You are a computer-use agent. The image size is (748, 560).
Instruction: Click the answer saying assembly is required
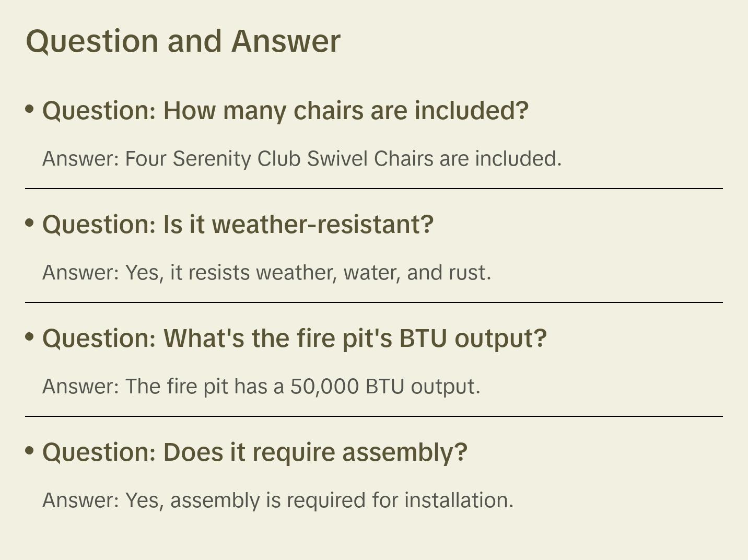coord(278,500)
